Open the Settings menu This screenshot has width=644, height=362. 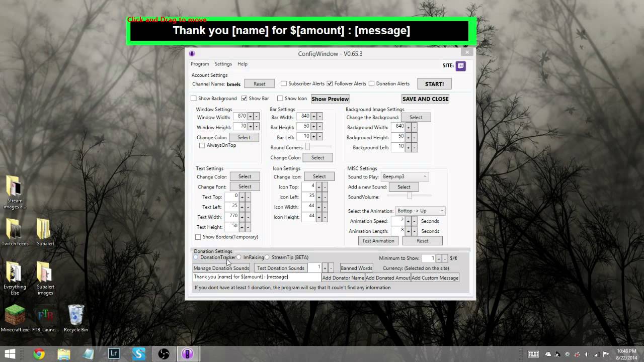coord(223,64)
